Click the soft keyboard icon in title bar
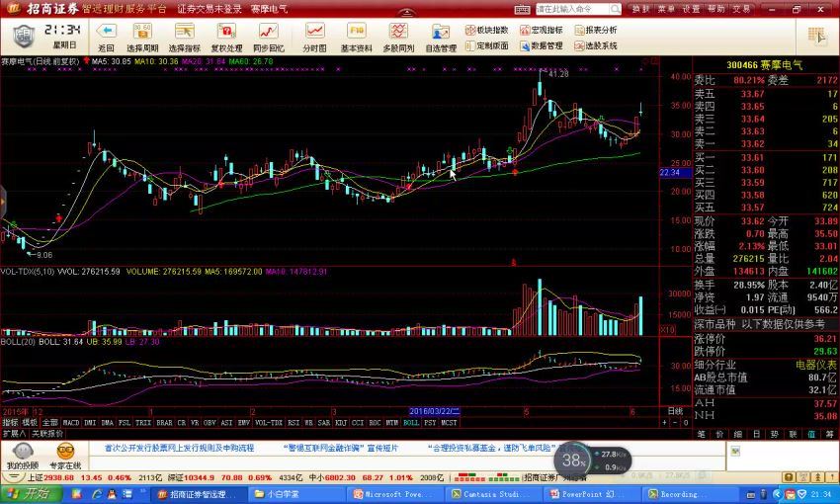This screenshot has width=840, height=504. click(523, 9)
